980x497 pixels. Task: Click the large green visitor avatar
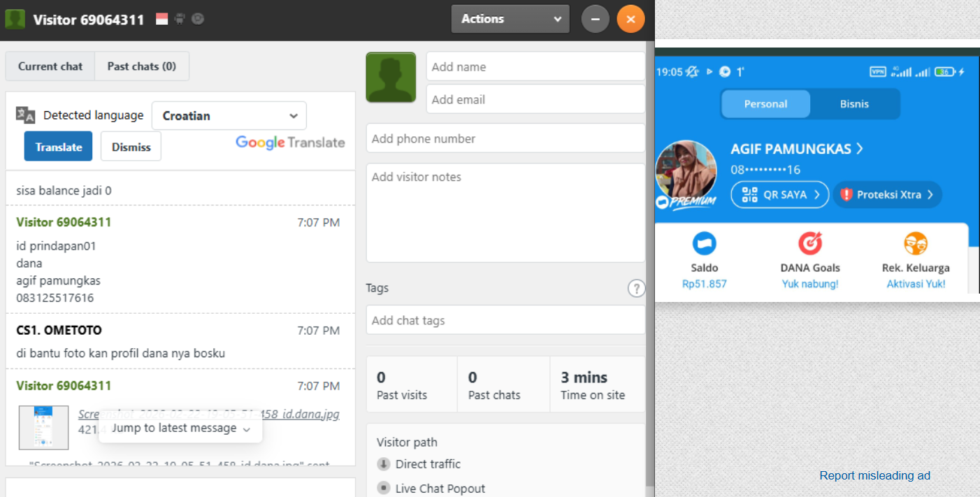pyautogui.click(x=391, y=77)
